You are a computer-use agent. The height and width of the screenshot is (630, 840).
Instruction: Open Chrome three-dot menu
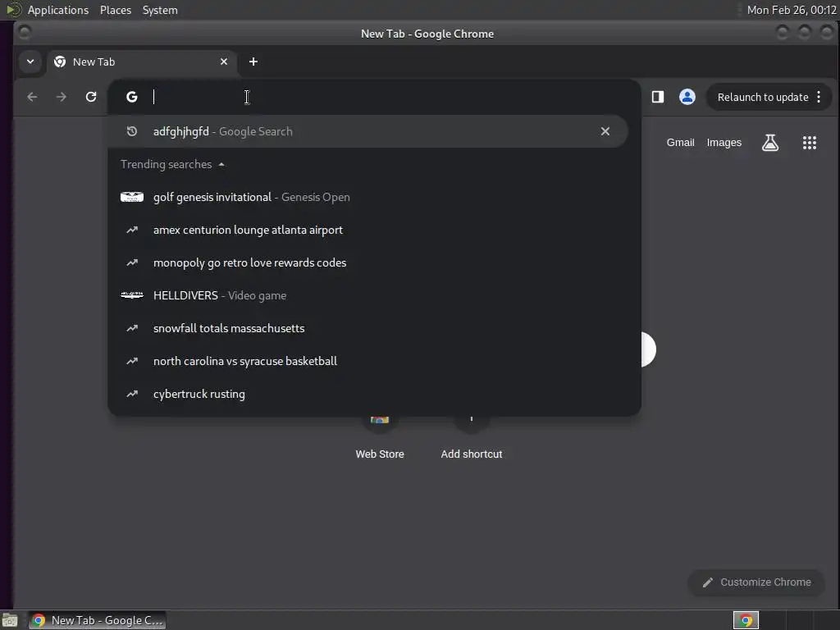pos(819,97)
